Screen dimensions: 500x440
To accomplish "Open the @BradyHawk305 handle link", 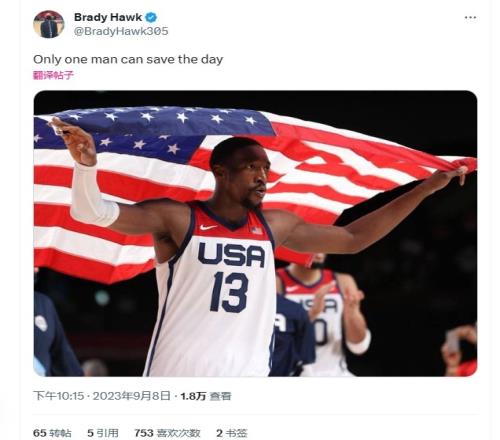I will (x=121, y=31).
